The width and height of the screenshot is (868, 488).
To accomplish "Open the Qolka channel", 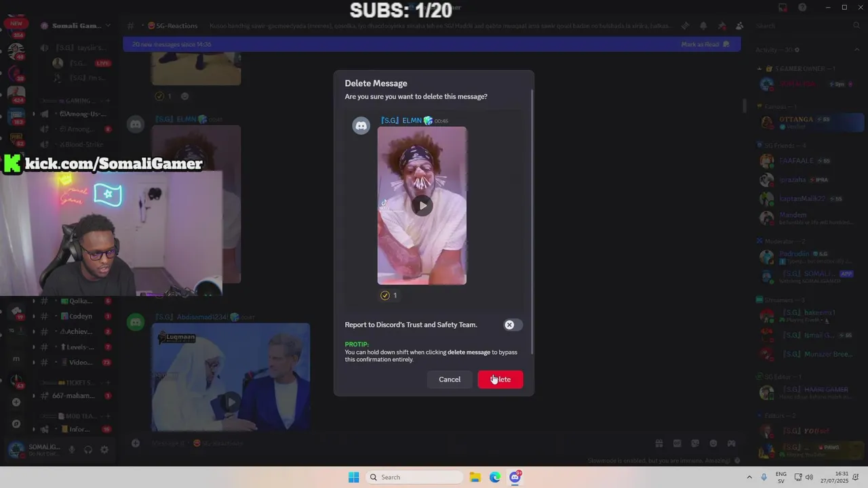I will point(76,301).
